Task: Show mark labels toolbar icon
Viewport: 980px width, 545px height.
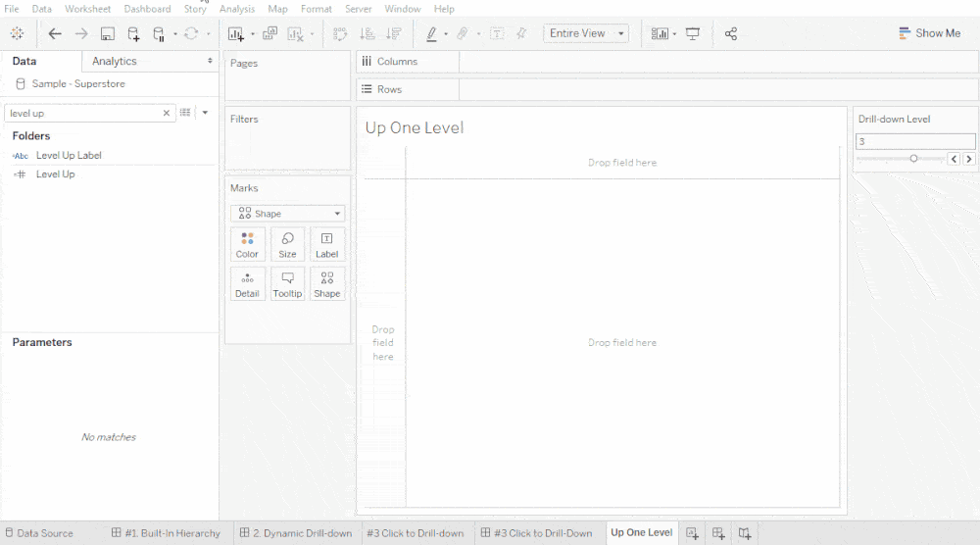Action: (x=497, y=33)
